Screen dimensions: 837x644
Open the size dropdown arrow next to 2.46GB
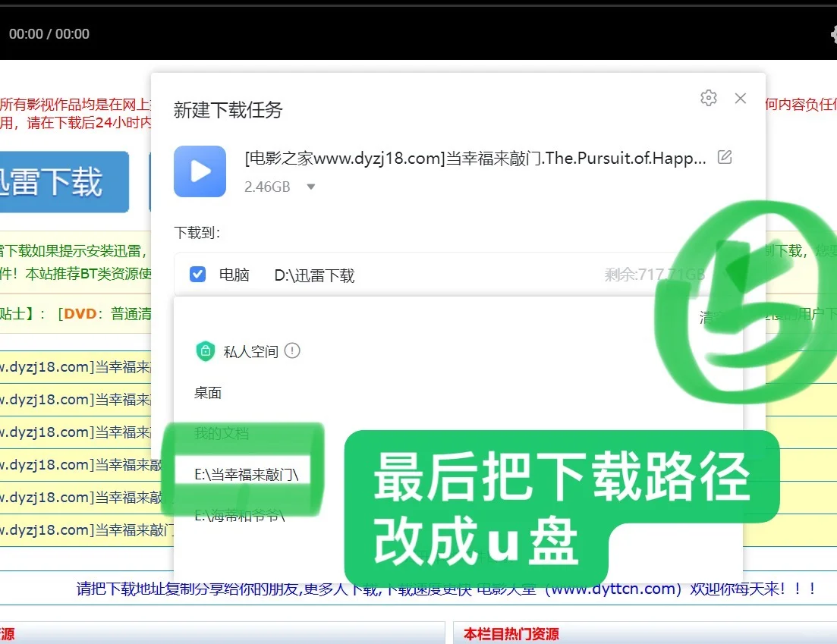coord(310,187)
